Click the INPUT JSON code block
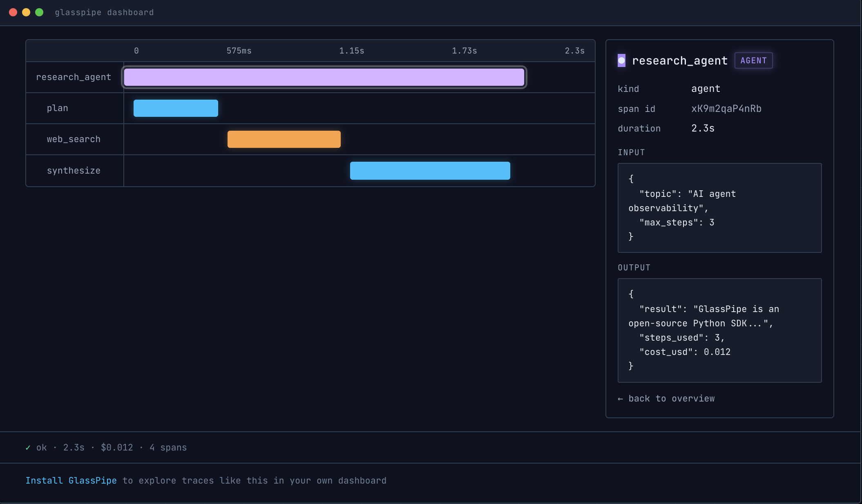This screenshot has width=862, height=504. 719,208
